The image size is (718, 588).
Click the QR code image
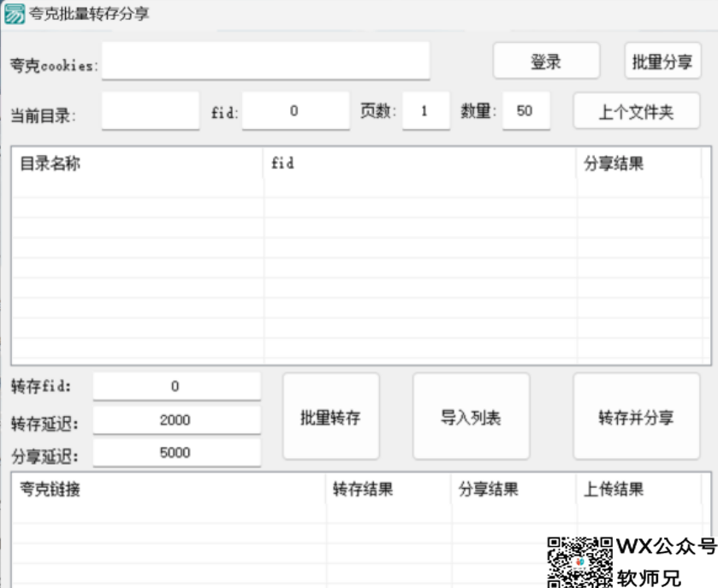(x=579, y=562)
